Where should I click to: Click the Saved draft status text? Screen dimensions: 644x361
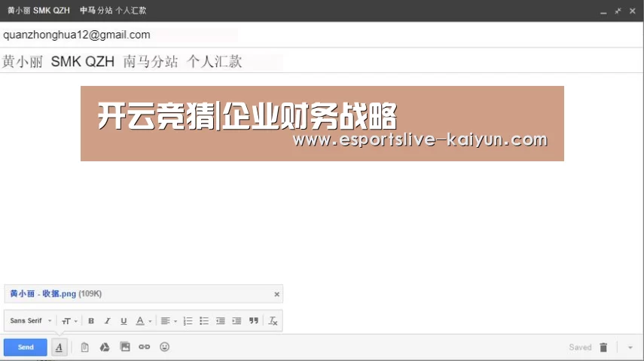click(x=580, y=347)
